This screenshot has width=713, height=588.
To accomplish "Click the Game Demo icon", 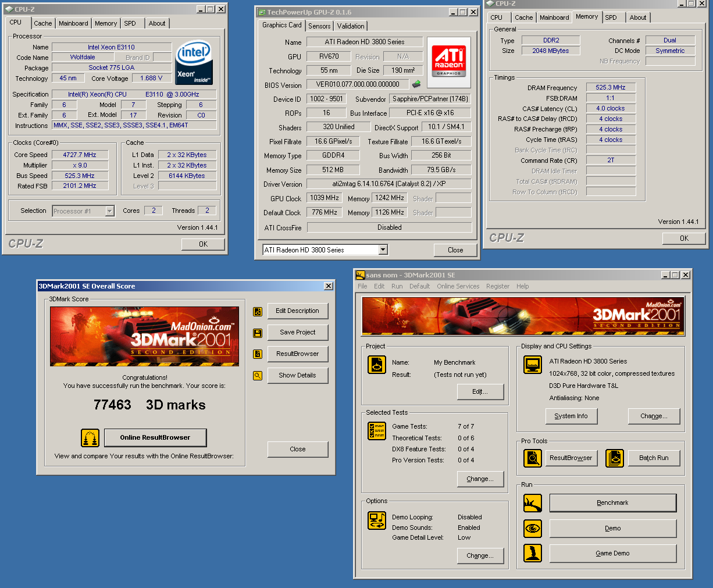I will click(533, 553).
